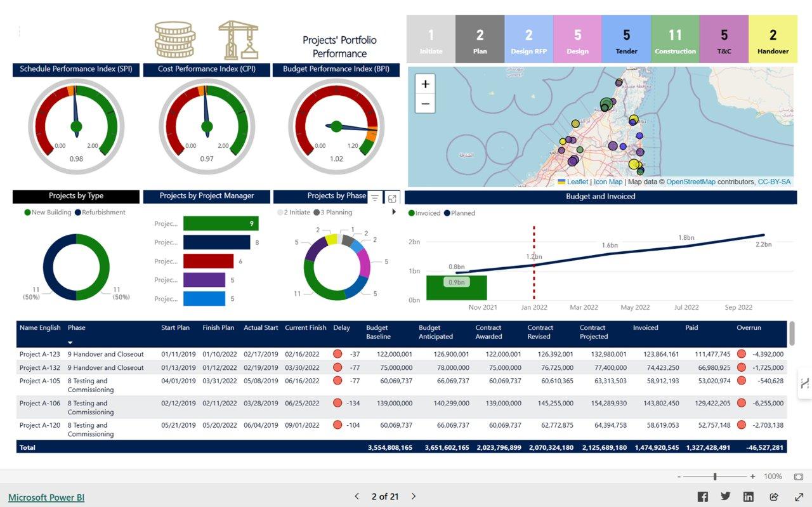Toggle the Refurbishment legend entry
Image resolution: width=812 pixels, height=507 pixels.
[x=100, y=213]
